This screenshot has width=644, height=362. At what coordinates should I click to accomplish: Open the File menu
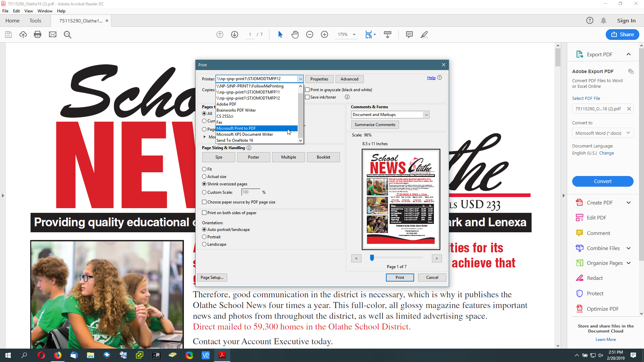pos(5,11)
